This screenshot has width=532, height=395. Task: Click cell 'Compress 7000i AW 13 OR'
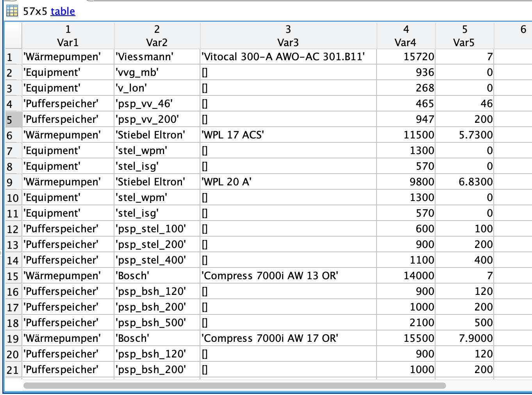point(270,276)
